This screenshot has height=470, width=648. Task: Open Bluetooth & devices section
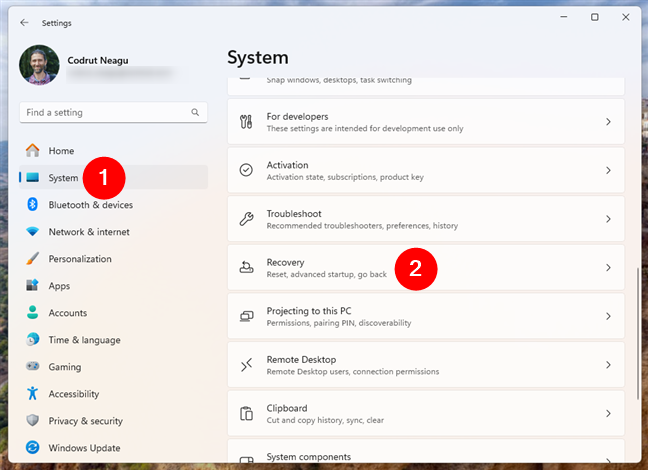pos(113,205)
